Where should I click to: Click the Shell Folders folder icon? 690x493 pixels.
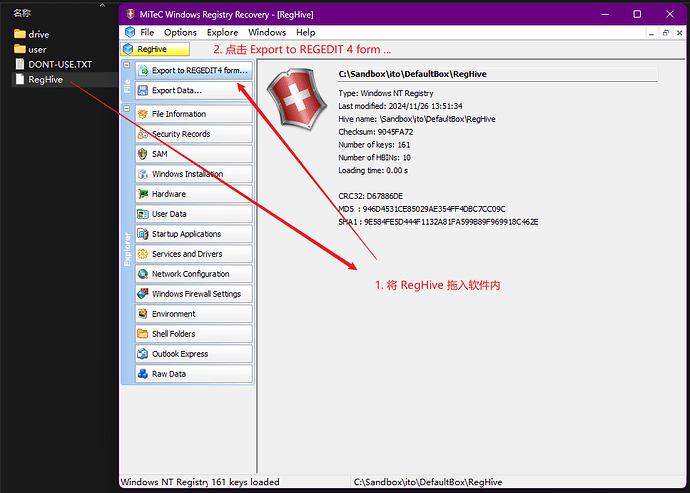click(x=143, y=334)
